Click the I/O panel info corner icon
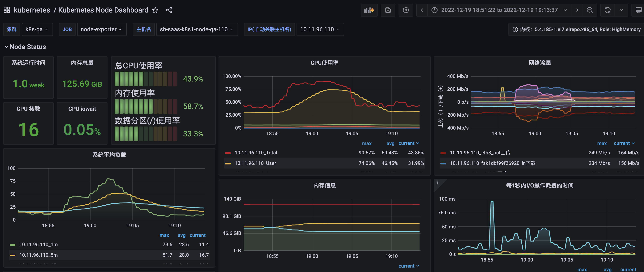Viewport: 644px width, 272px height. 438,183
